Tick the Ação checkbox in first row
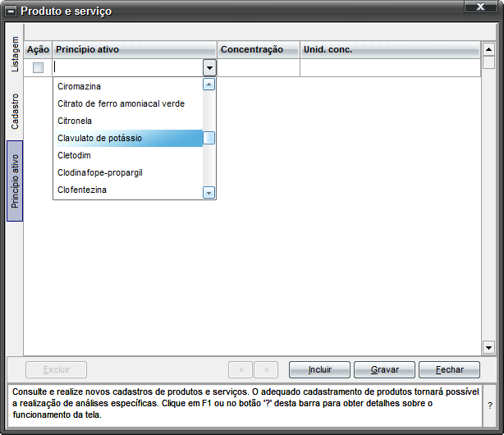 click(38, 68)
